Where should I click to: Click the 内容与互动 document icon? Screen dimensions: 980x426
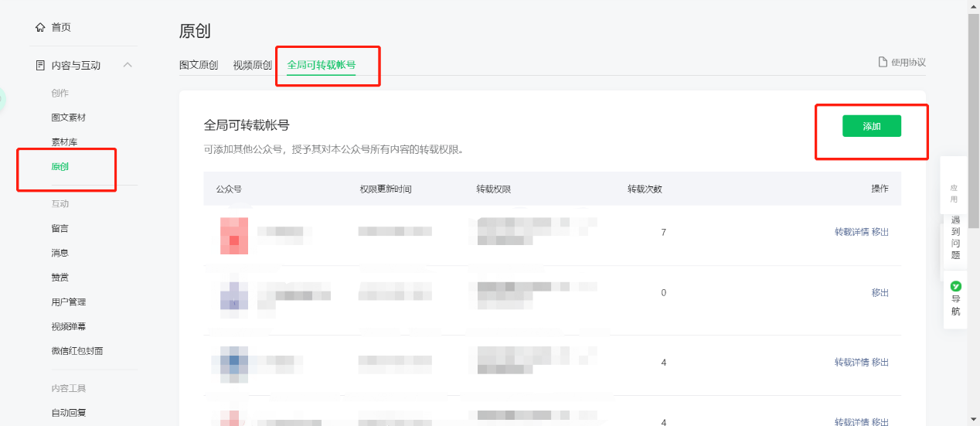[40, 66]
